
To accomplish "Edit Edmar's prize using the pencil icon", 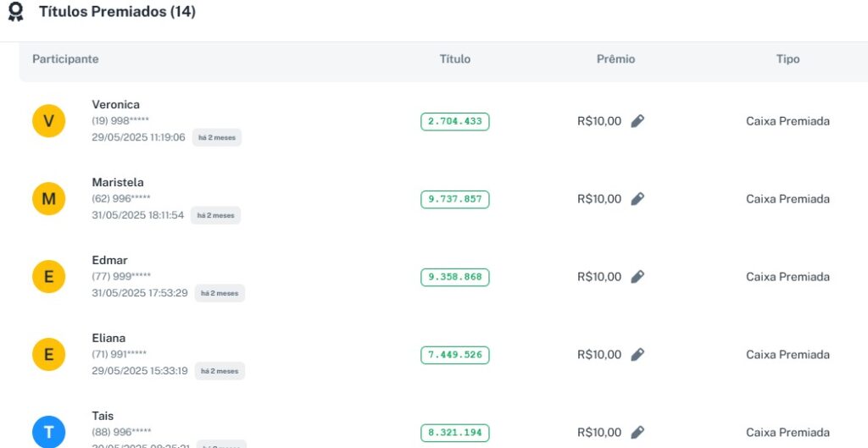I will pyautogui.click(x=637, y=277).
